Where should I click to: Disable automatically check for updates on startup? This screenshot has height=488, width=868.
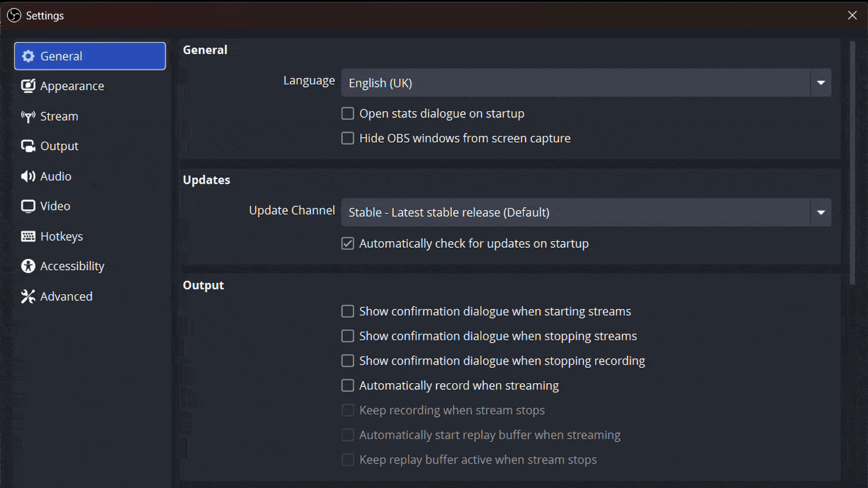[x=347, y=244]
